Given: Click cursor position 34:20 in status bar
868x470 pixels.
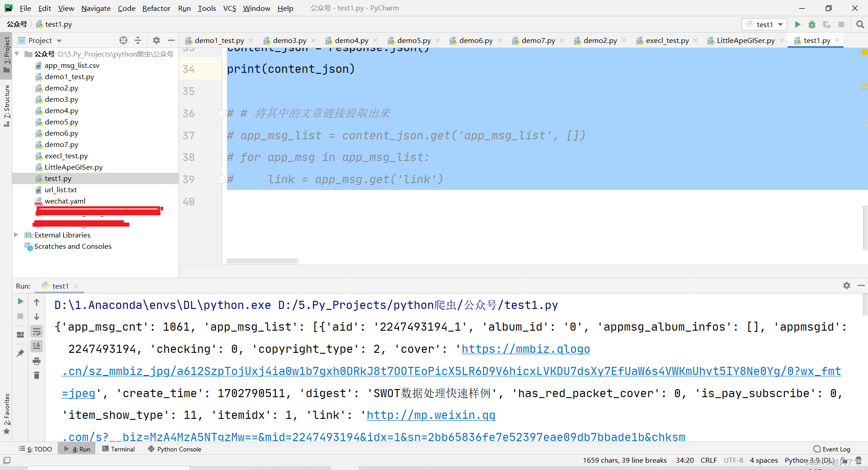Looking at the screenshot, I should [x=684, y=461].
